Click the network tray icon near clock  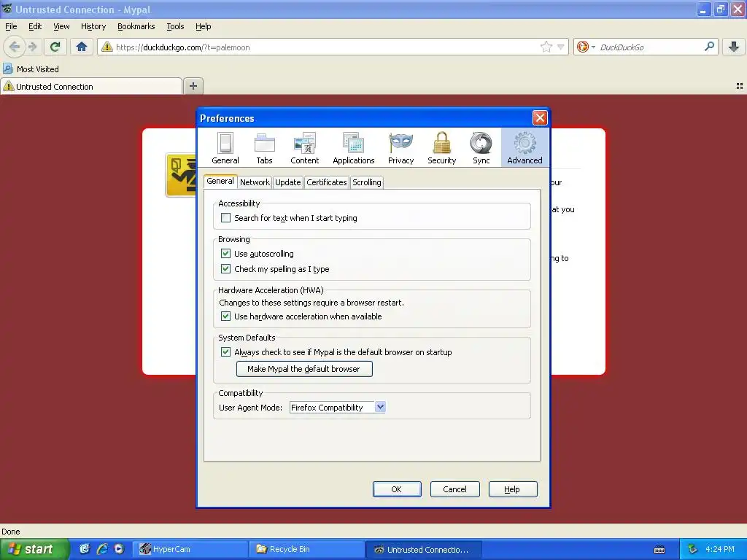[693, 549]
